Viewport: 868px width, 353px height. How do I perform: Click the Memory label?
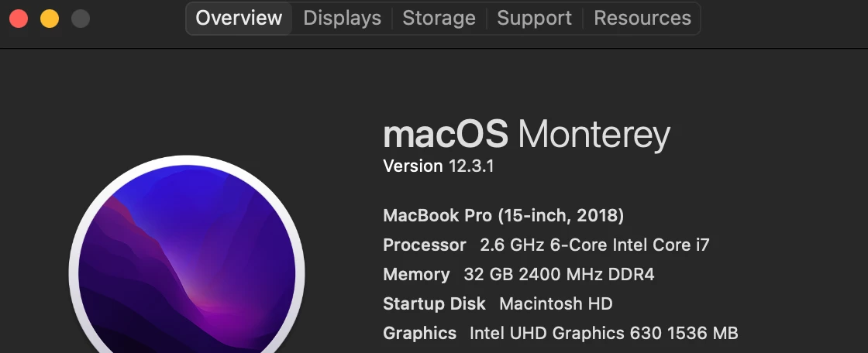tap(416, 275)
